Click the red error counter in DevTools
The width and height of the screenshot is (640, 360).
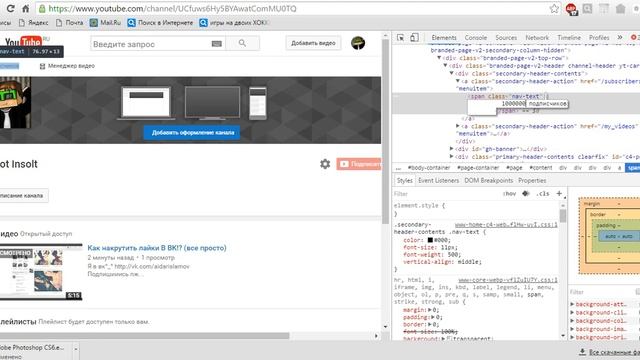point(635,37)
